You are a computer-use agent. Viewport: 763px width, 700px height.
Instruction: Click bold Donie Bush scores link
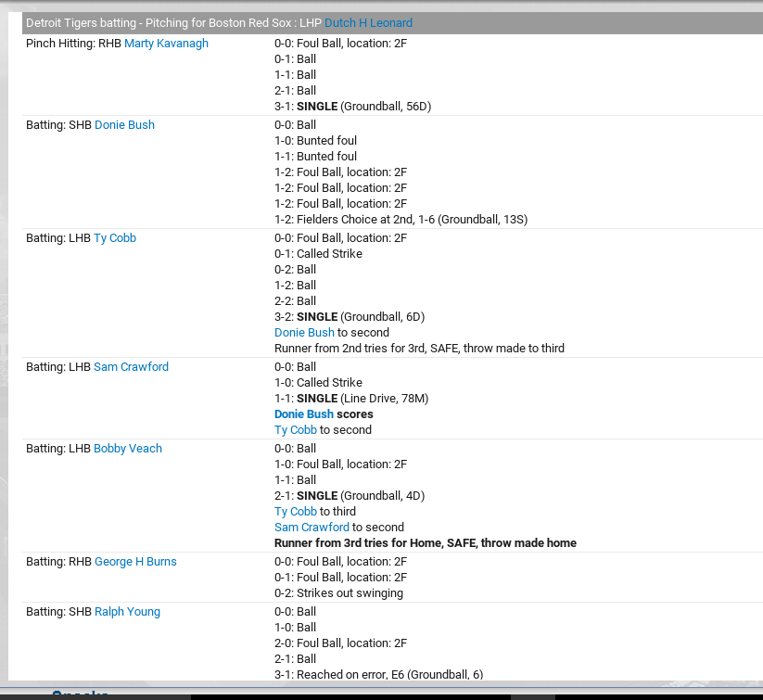tap(304, 414)
